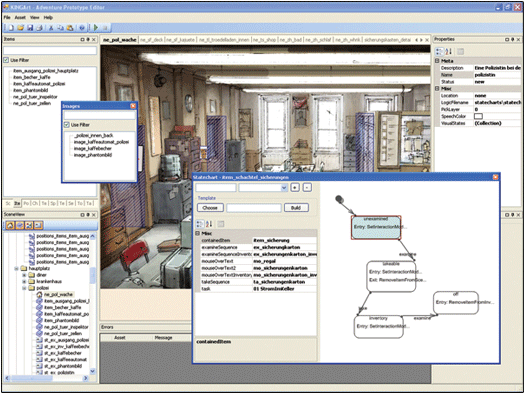Viewport: 525px width, 394px height.
Task: Open the File menu
Action: (7, 17)
